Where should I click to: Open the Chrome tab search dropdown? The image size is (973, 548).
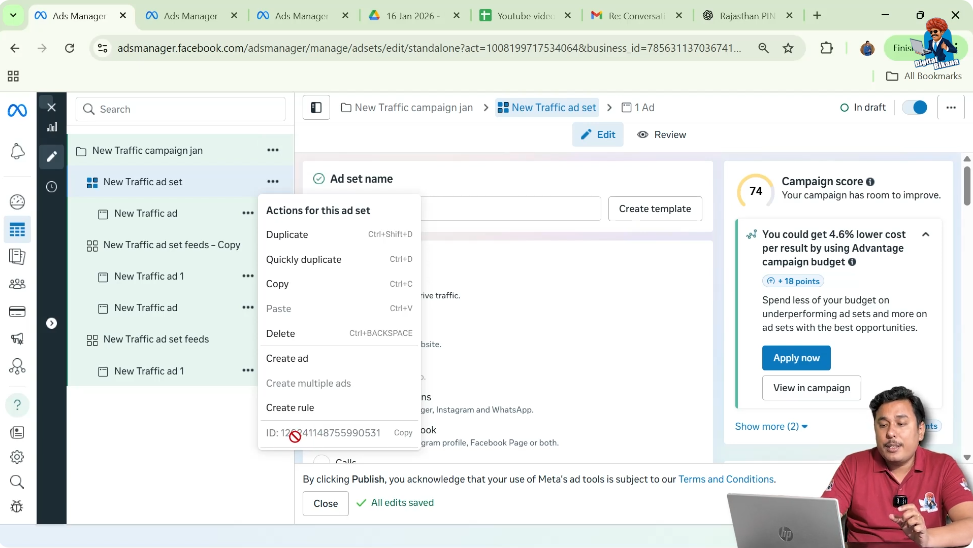pos(13,16)
